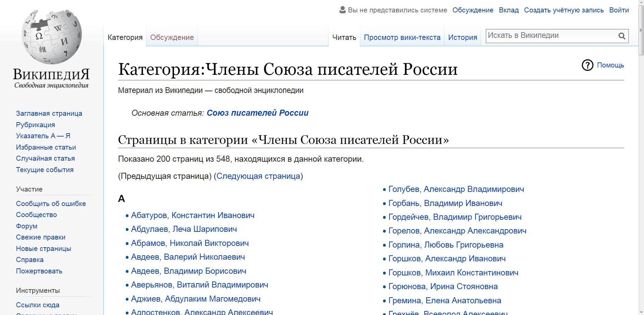Open Гордейчев, Владимир Григорьевич article
The image size is (644, 315).
455,217
